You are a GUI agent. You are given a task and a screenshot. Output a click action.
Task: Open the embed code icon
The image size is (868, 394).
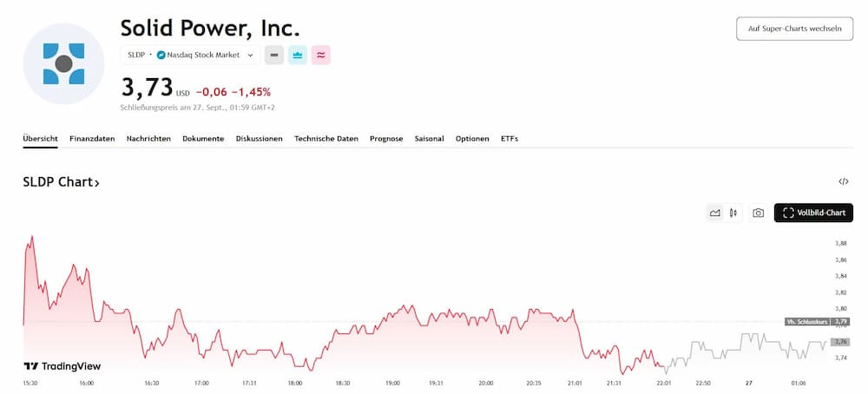pos(843,181)
